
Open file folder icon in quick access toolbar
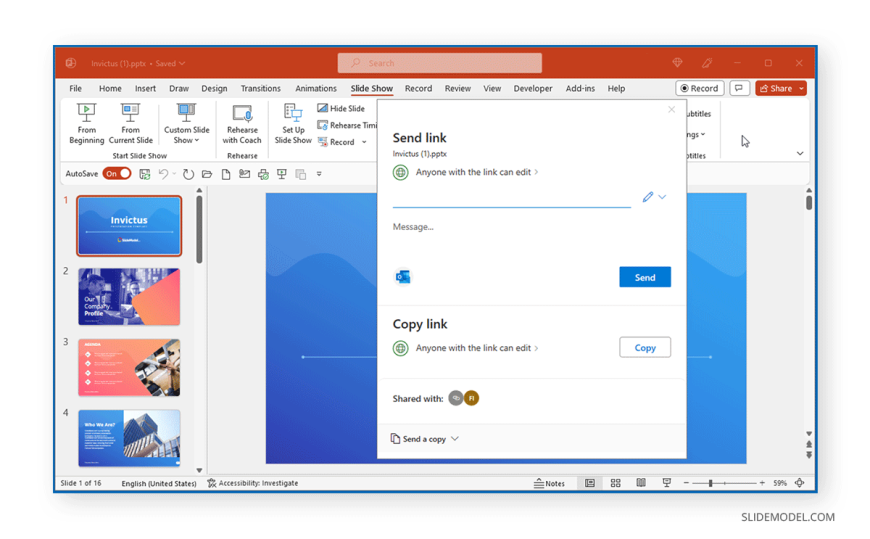207,174
